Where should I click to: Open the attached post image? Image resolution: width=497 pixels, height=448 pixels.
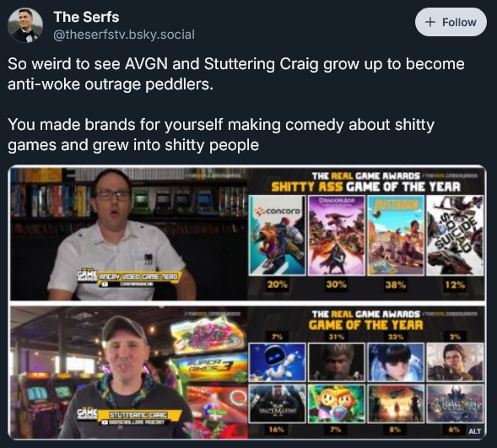247,303
